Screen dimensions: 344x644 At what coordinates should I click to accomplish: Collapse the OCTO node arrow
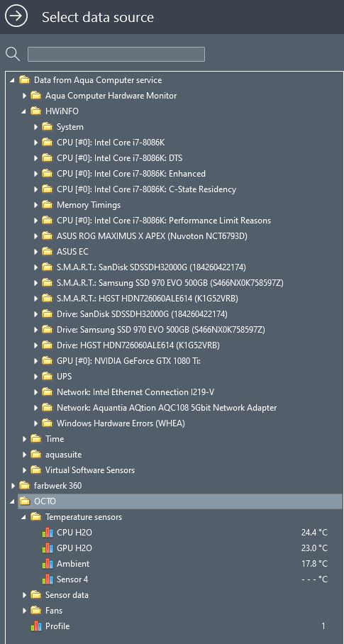pyautogui.click(x=13, y=501)
